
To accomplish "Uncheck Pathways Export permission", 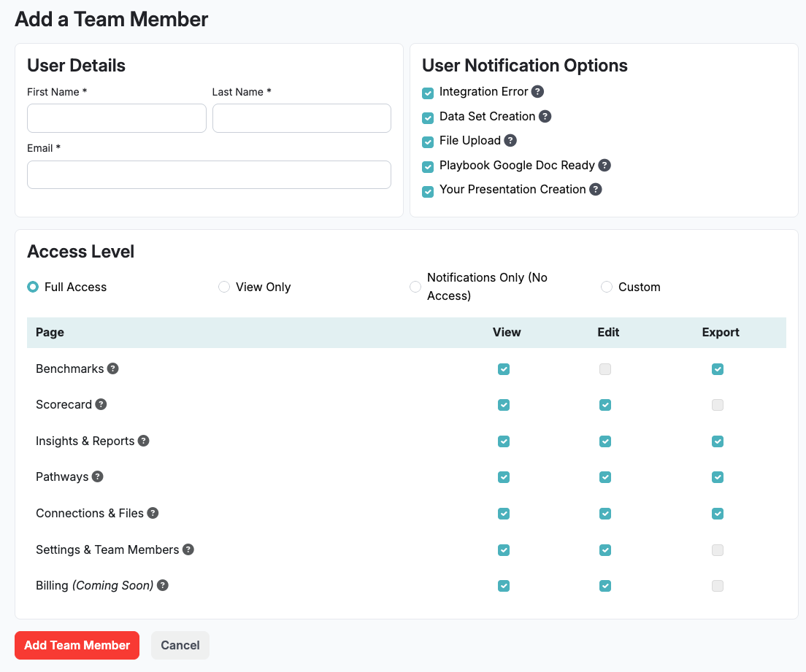I will click(718, 477).
